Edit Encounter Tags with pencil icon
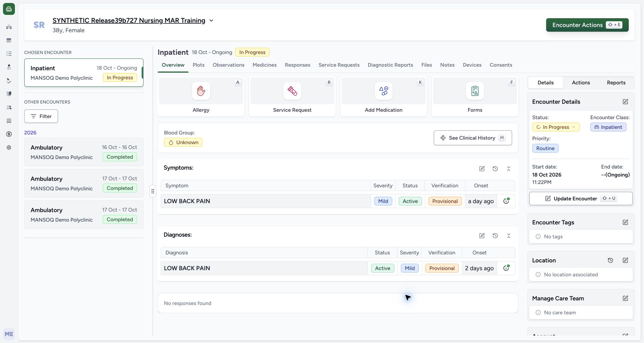 [625, 222]
